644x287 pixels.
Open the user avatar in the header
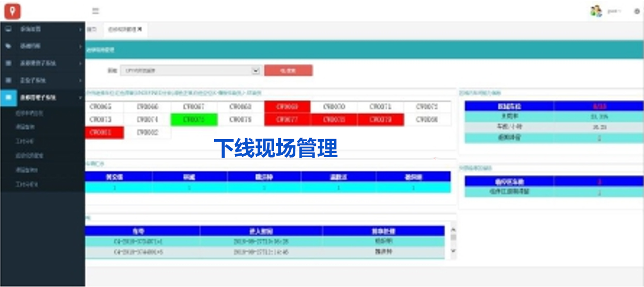tap(596, 11)
